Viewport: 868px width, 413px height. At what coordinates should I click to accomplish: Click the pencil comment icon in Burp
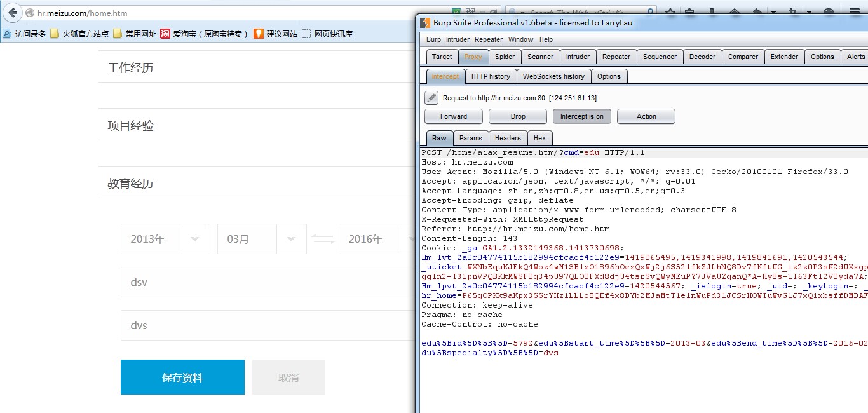(x=431, y=98)
